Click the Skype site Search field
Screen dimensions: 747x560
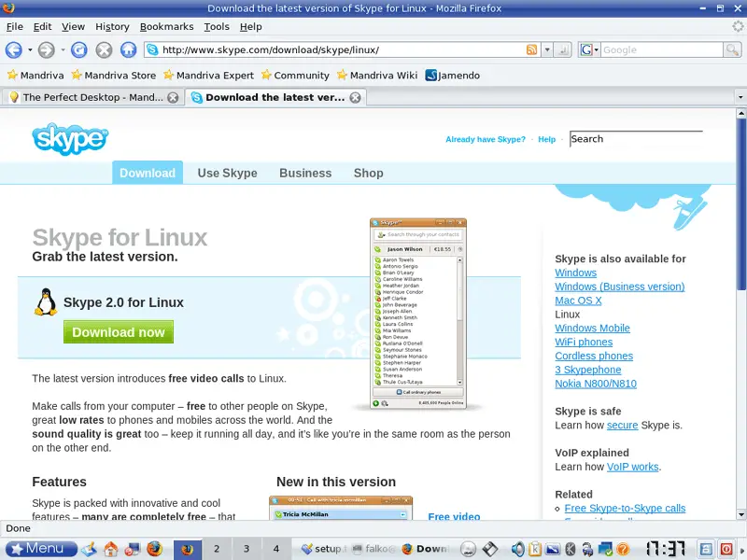[635, 139]
